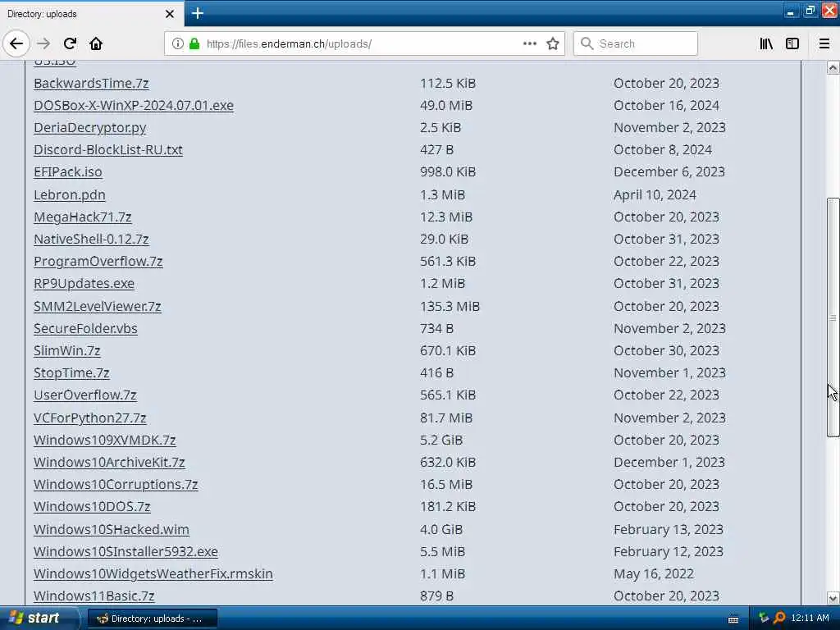The image size is (840, 630).
Task: Download EFIPack.iso
Action: tap(67, 172)
